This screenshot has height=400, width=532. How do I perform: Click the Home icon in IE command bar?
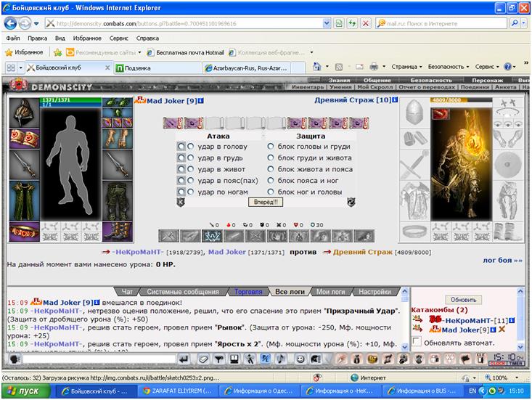(x=316, y=67)
